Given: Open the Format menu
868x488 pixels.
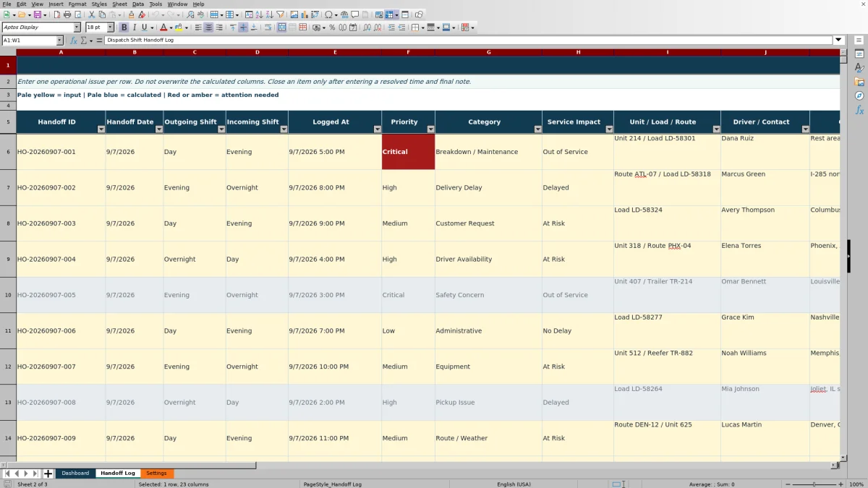Looking at the screenshot, I should [77, 4].
